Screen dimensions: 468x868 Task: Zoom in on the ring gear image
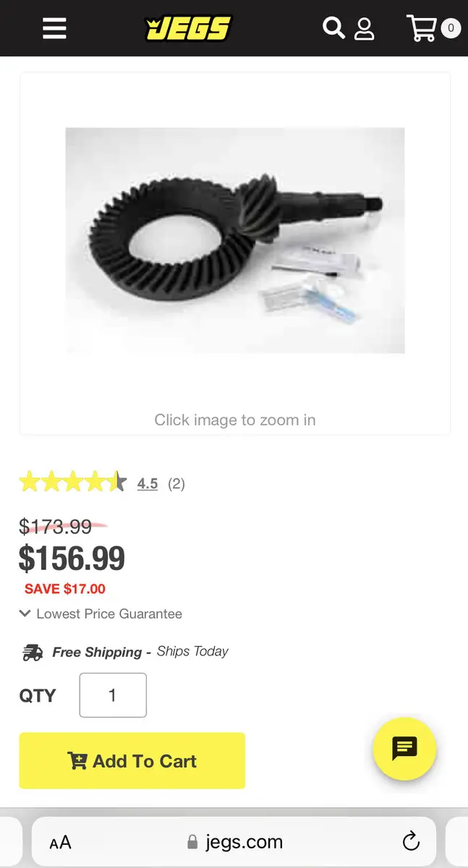click(235, 240)
